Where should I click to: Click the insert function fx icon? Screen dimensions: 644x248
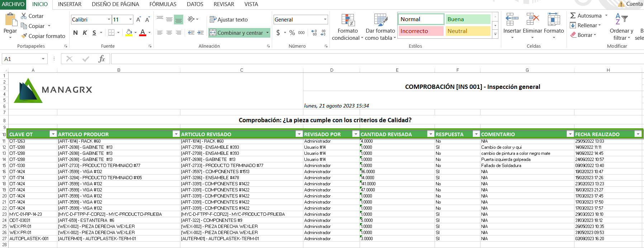(101, 59)
